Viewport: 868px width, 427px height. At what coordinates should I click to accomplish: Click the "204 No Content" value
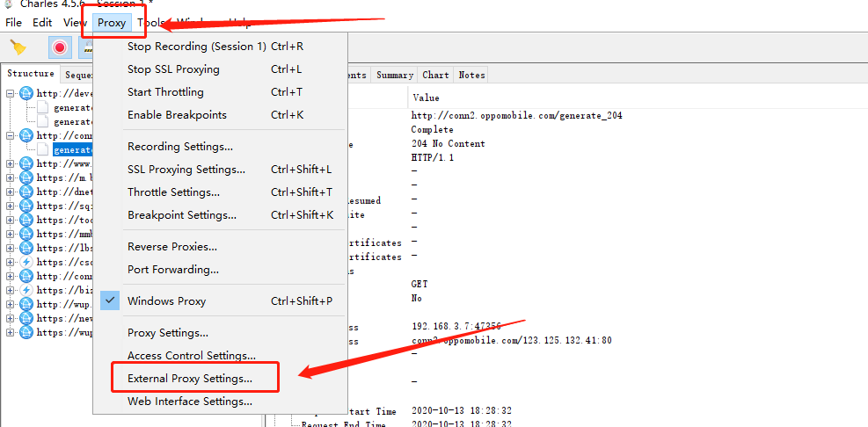point(448,143)
